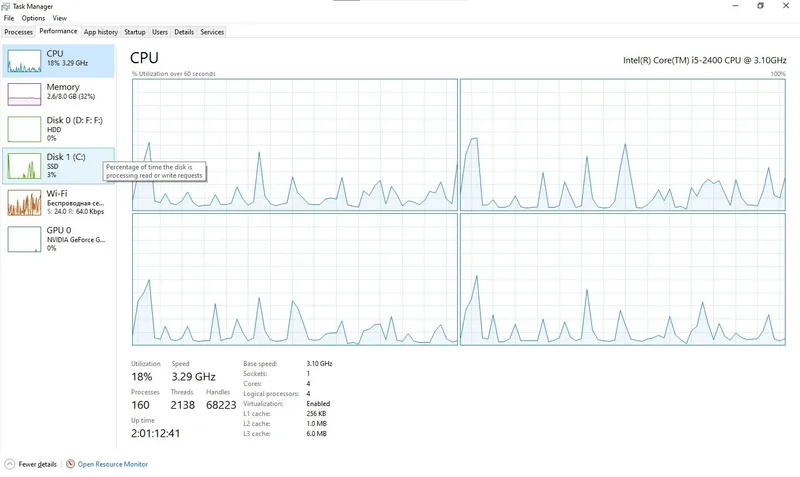The width and height of the screenshot is (800, 477).
Task: Open the View menu
Action: pyautogui.click(x=59, y=18)
